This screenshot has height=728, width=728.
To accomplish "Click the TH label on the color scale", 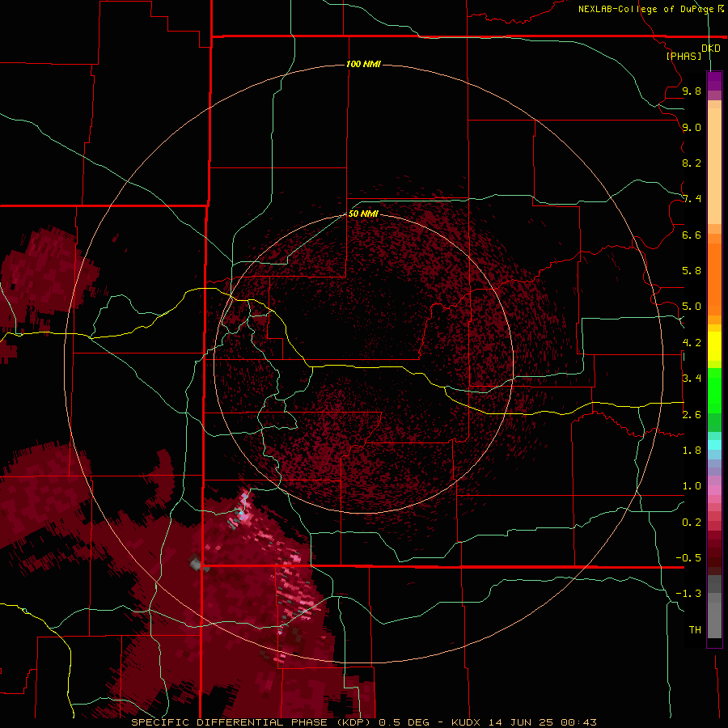I will click(x=695, y=630).
